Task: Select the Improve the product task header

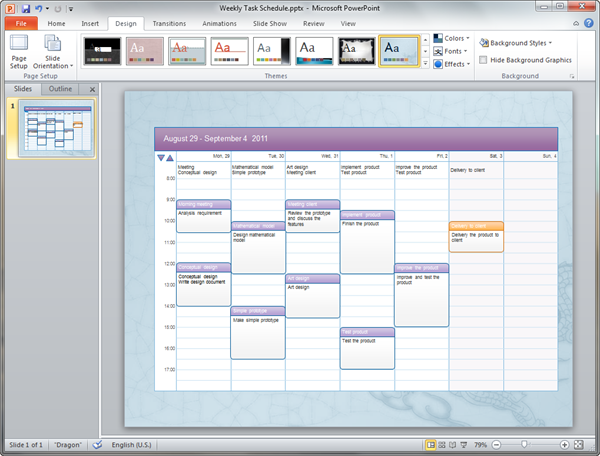Action: [422, 267]
